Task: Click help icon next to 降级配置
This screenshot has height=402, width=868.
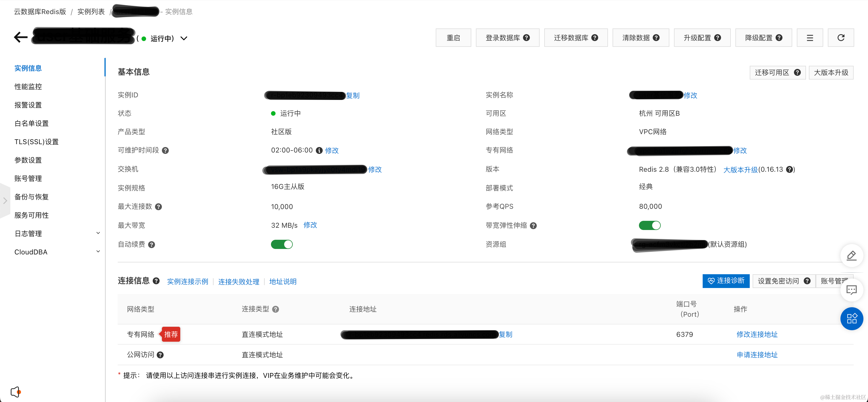Action: click(x=779, y=38)
